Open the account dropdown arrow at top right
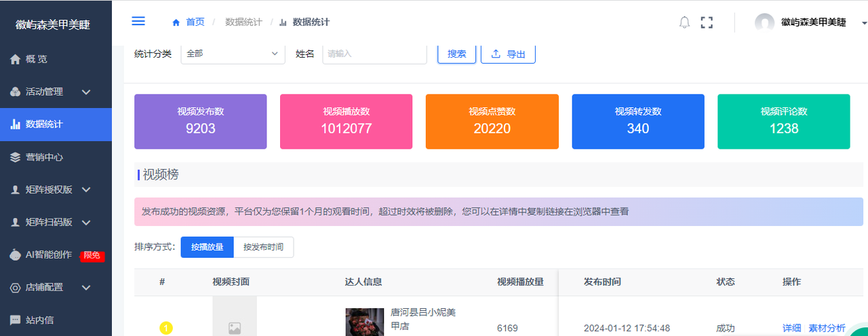The width and height of the screenshot is (868, 336). click(x=864, y=22)
